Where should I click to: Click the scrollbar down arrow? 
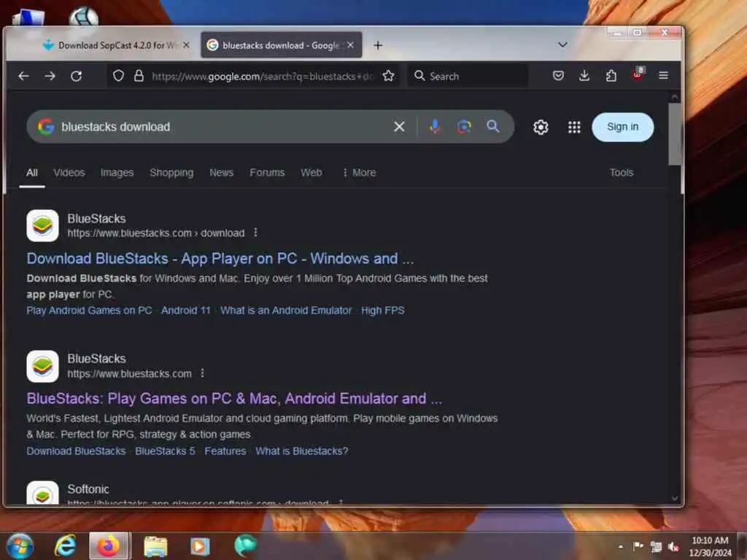pyautogui.click(x=675, y=498)
